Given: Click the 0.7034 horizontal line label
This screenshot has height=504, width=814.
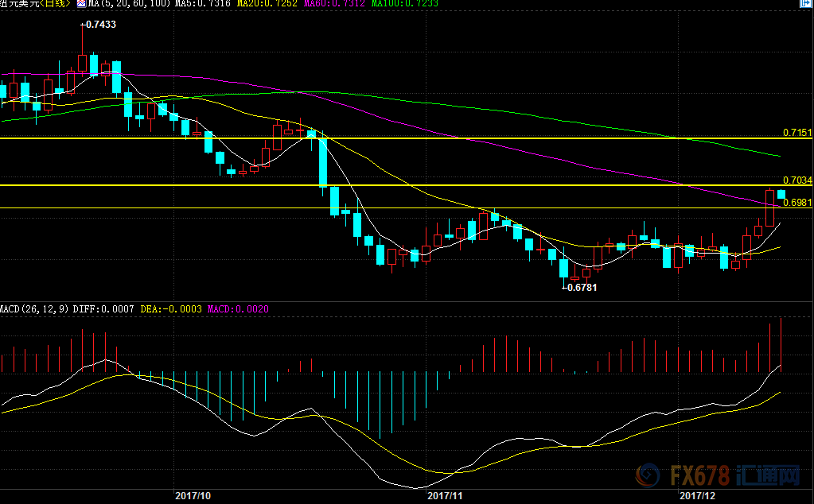Looking at the screenshot, I should pos(797,180).
